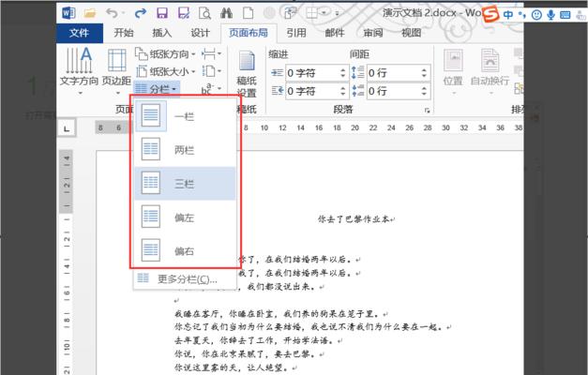Open the undo history dropdown arrow
588x375 pixels.
point(123,13)
